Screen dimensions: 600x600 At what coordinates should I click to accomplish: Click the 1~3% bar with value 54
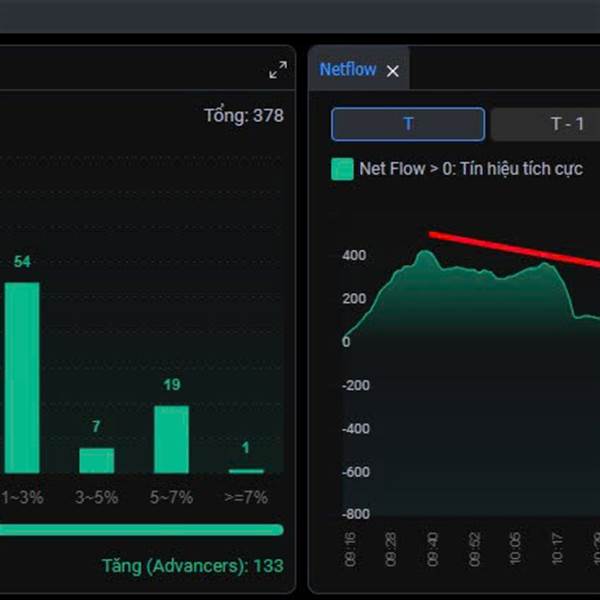pyautogui.click(x=22, y=378)
